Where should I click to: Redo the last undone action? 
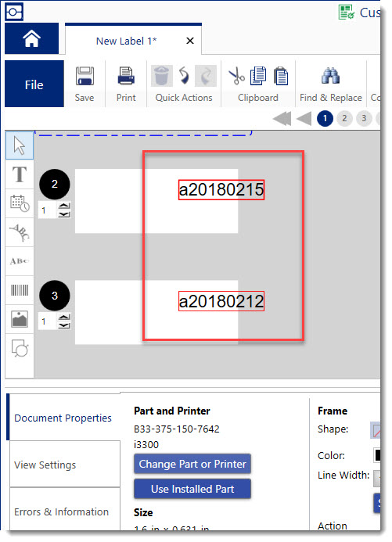click(206, 76)
